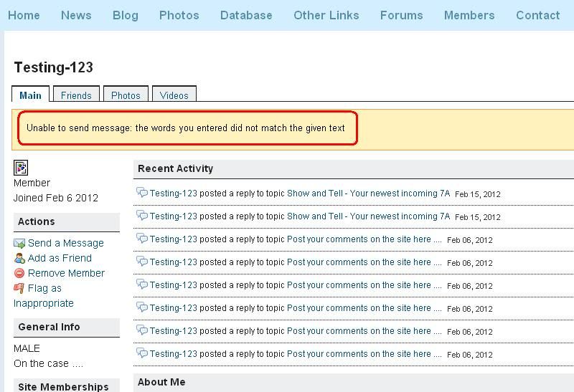Click the Add as Friend person icon

click(x=19, y=259)
